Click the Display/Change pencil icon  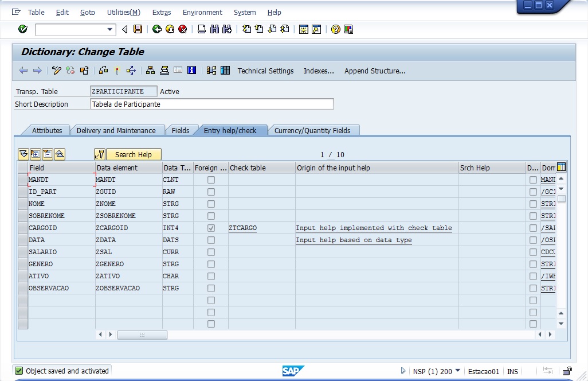(56, 71)
